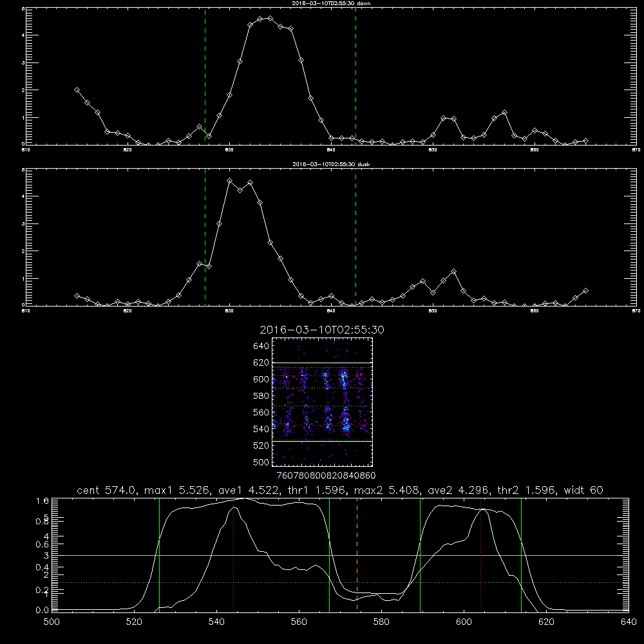The width and height of the screenshot is (644, 644).
Task: Click the '2016-03-10T02:55:30 dusk' plot title
Action: coord(331,164)
